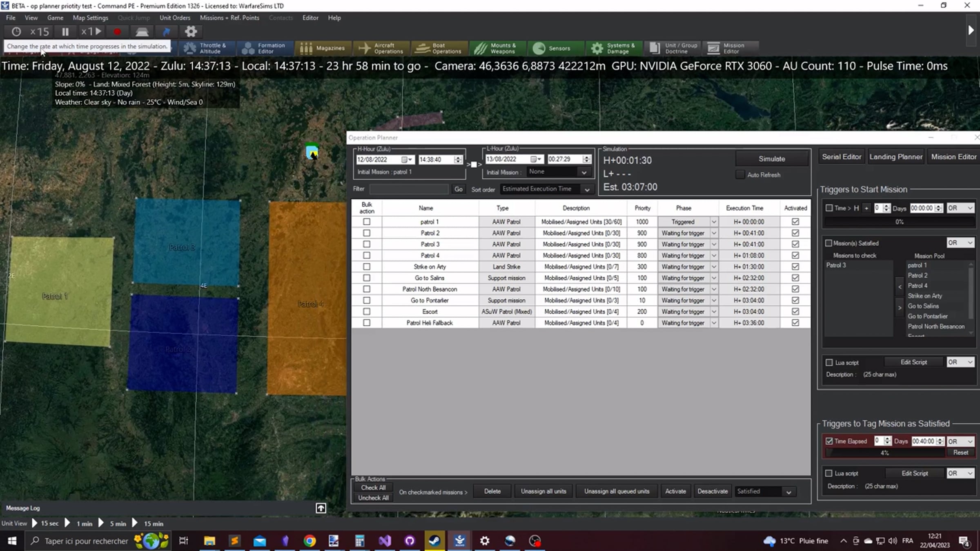
Task: Click the Unassign all units button
Action: [543, 491]
